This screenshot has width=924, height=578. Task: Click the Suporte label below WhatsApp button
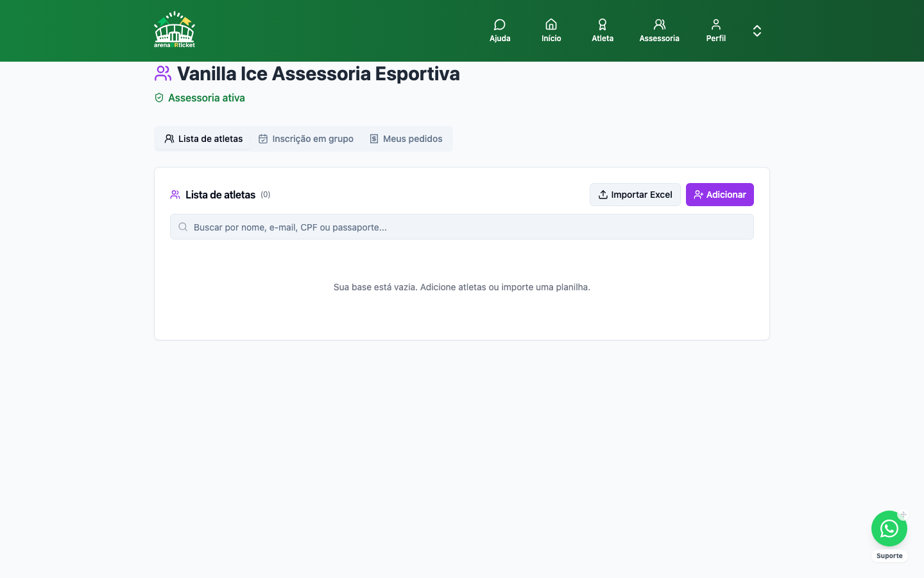(889, 556)
